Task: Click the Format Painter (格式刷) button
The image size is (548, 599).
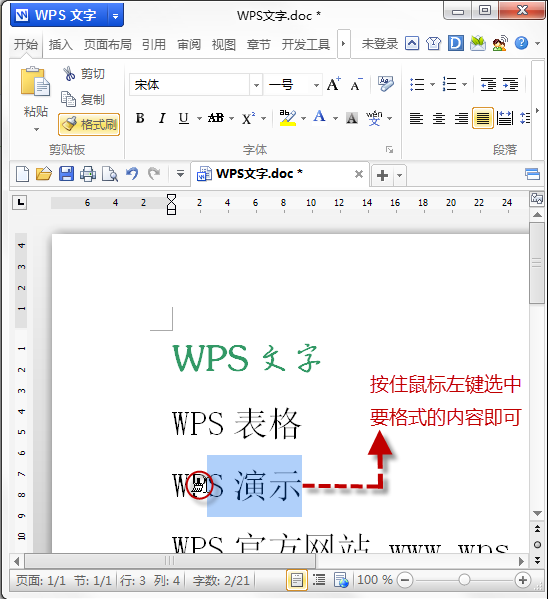Action: pos(89,124)
